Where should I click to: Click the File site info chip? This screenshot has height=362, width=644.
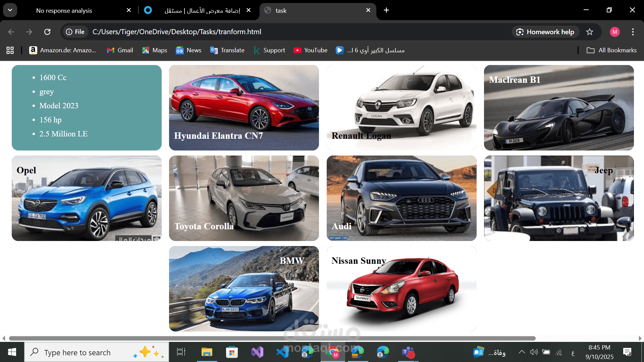pos(75,32)
